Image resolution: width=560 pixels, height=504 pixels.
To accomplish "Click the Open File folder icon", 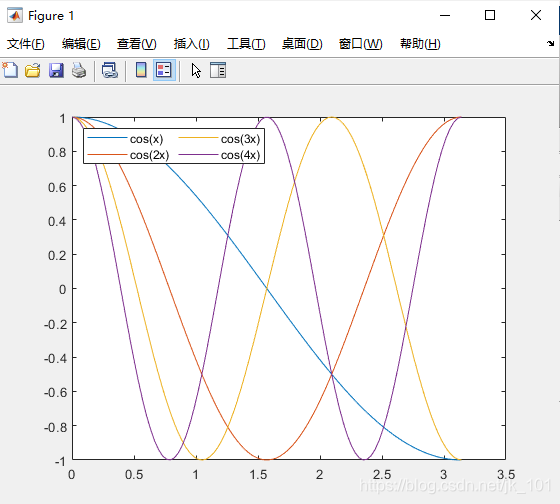I will [x=32, y=70].
